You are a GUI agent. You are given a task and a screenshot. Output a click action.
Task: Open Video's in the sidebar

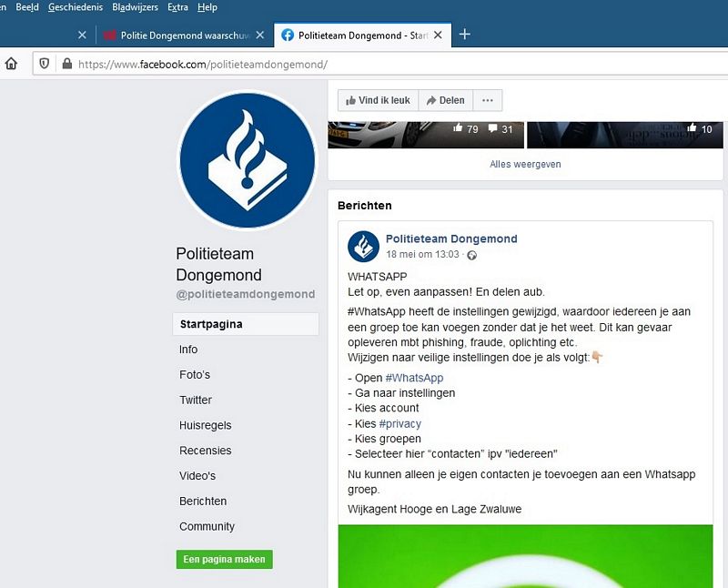coord(197,476)
